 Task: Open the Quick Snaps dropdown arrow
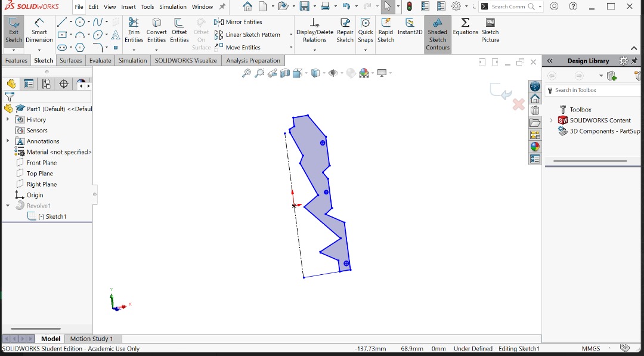365,50
